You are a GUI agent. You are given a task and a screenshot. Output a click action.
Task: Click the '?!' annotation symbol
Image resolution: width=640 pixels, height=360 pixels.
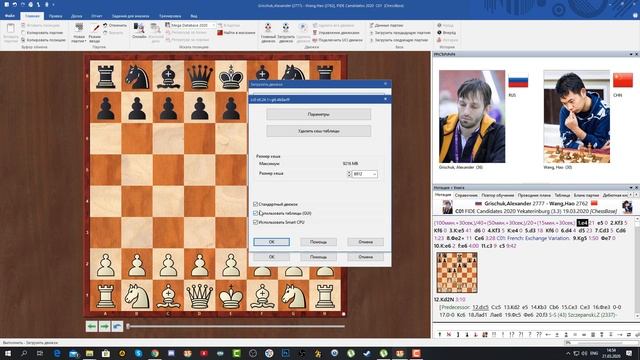(521, 335)
